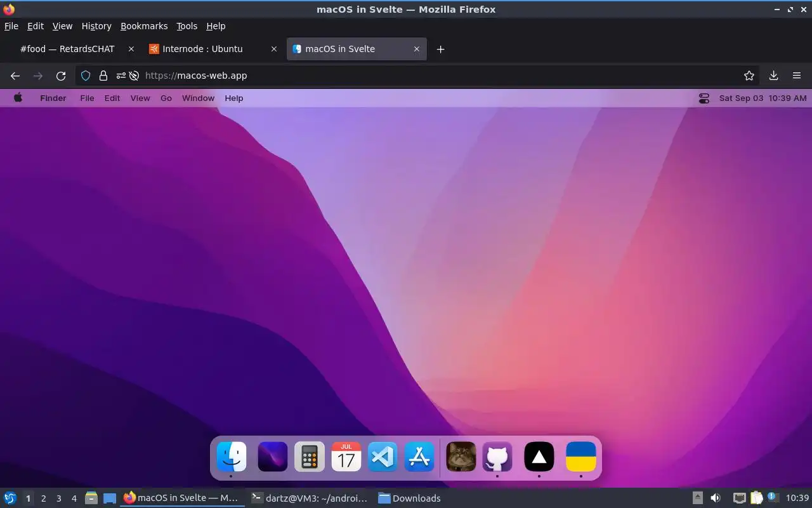Click the show desktop taskbar icon
Viewport: 812px width, 508px height.
pyautogui.click(x=110, y=498)
